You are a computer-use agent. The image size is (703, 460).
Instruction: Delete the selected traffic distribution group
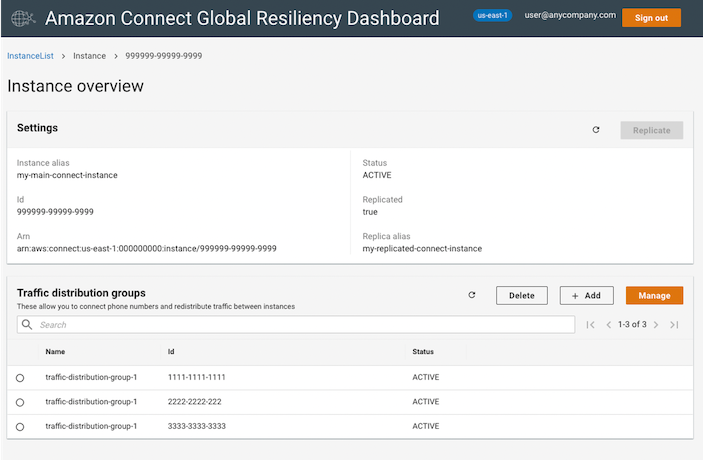tap(521, 295)
